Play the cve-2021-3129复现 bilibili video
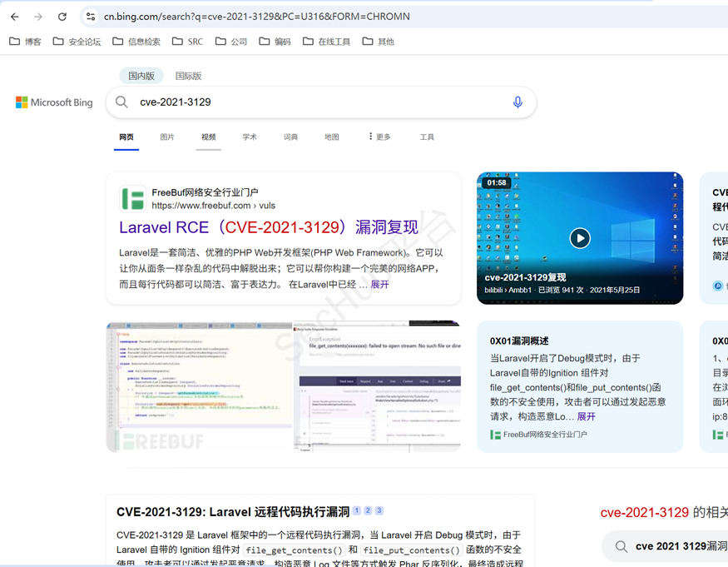Screen dimensions: 728x567 pos(579,238)
